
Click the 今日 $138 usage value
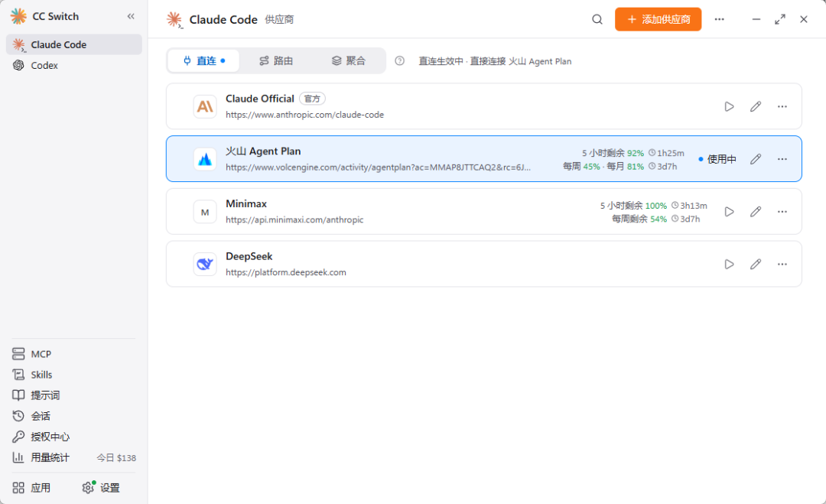point(116,458)
